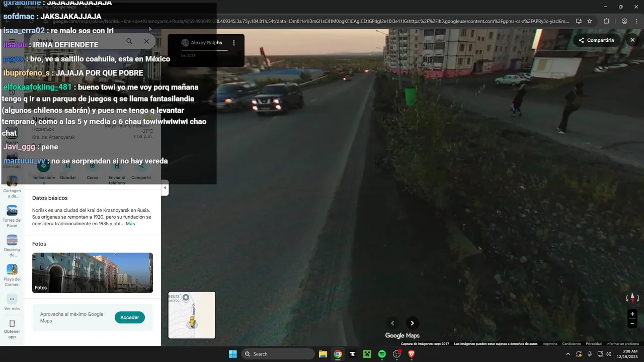The height and width of the screenshot is (362, 644).
Task: Open Desierto de... recent place in sidebar
Action: point(12,246)
